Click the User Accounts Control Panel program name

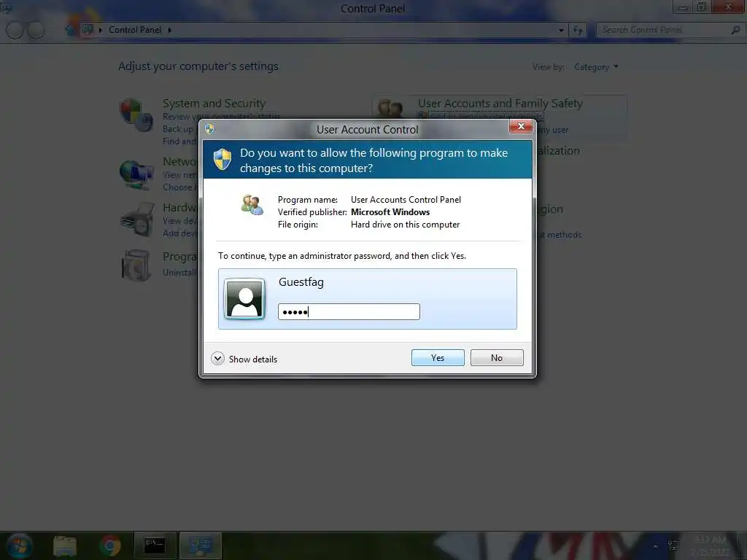pyautogui.click(x=406, y=200)
